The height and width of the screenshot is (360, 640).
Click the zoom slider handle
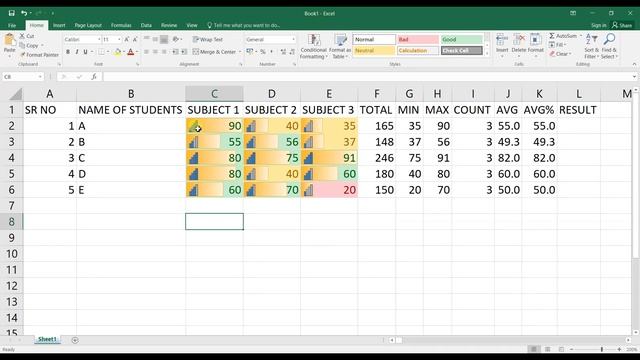click(602, 349)
